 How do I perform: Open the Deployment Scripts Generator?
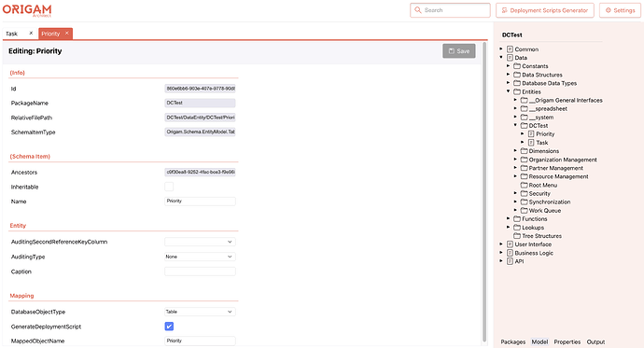[x=545, y=10]
